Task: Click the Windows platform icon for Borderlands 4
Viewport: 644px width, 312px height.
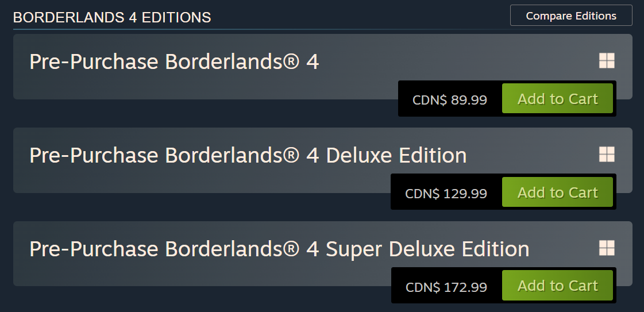Action: click(607, 61)
